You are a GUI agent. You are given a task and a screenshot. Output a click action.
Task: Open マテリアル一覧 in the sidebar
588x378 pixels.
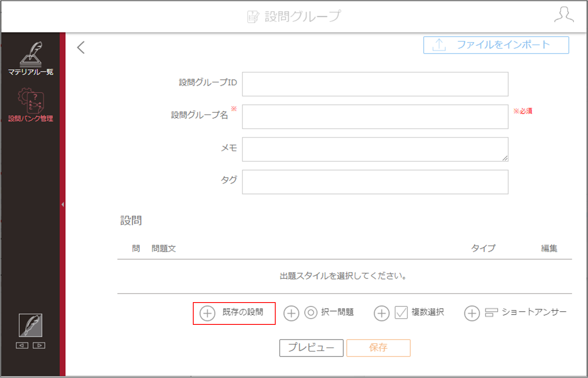pos(31,59)
